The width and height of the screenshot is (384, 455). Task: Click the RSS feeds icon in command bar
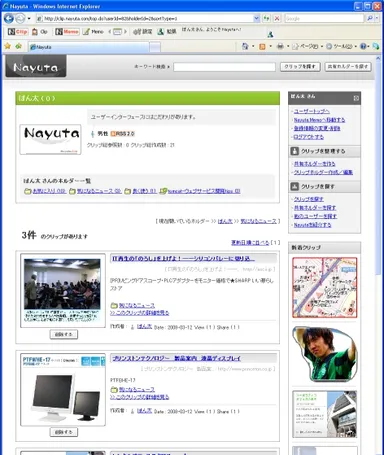pyautogui.click(x=262, y=46)
